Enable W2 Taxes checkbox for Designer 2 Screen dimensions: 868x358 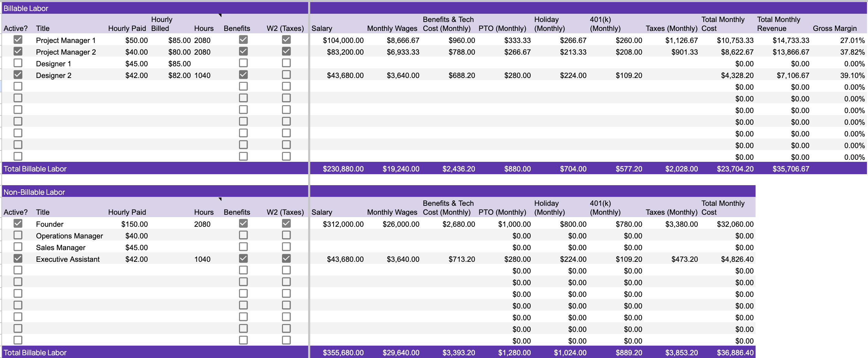click(286, 75)
